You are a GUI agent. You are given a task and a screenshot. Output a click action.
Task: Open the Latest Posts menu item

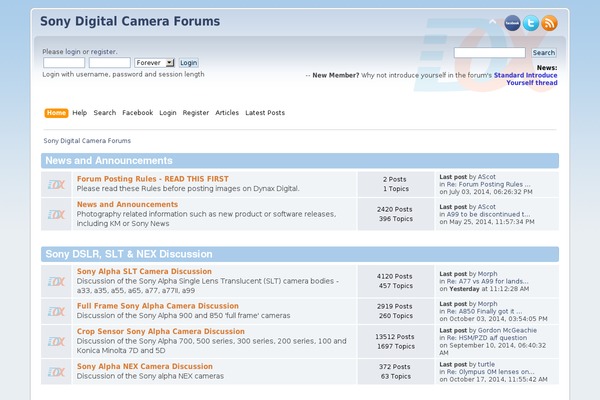pos(265,113)
